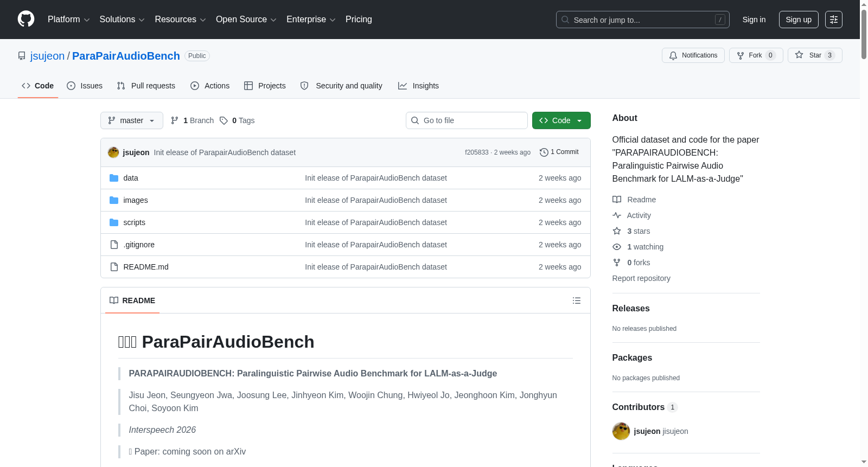Switch to the Insights tab

(418, 86)
